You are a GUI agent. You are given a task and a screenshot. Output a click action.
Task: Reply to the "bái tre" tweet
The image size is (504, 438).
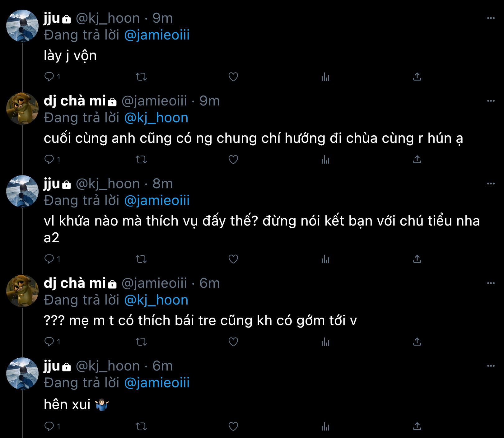[x=49, y=342]
